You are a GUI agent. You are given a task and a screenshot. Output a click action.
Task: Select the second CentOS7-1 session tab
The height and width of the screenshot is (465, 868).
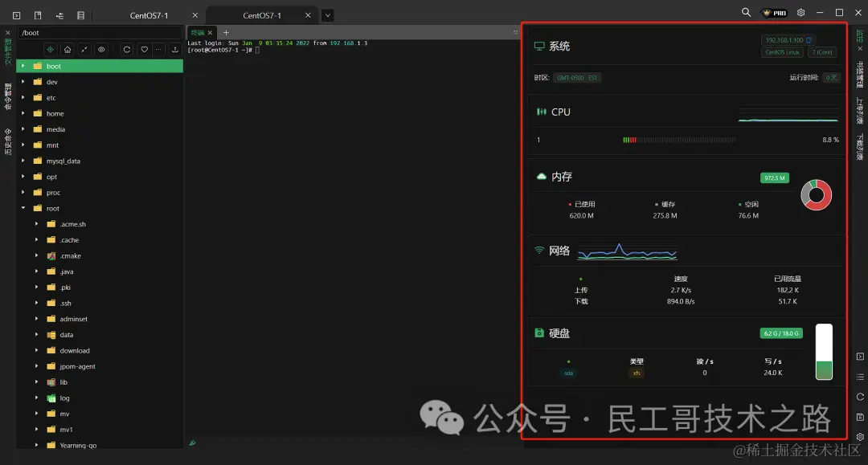[x=260, y=14]
